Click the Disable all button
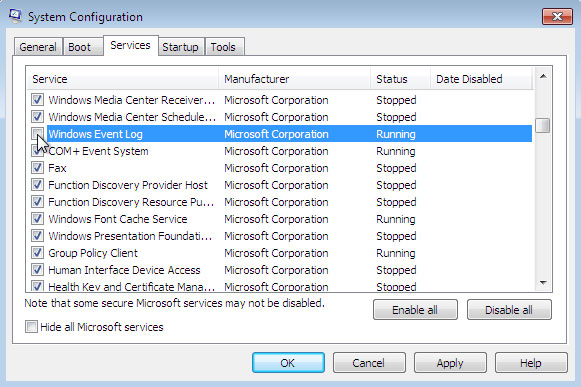 pos(509,310)
